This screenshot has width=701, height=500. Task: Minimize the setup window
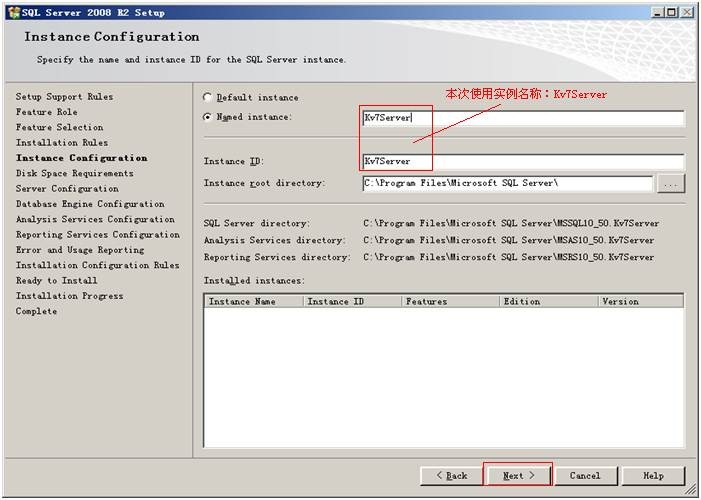pyautogui.click(x=658, y=12)
